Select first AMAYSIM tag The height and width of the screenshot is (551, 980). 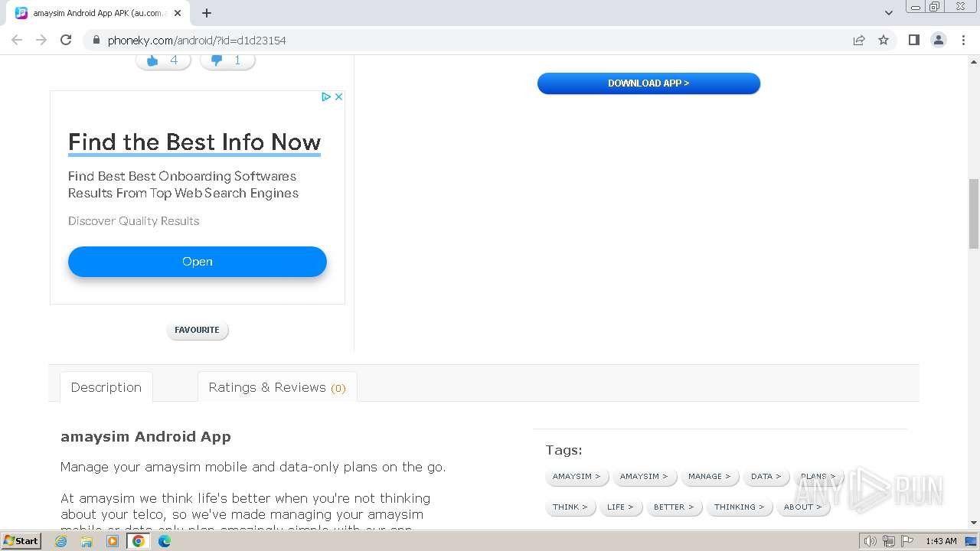point(577,476)
